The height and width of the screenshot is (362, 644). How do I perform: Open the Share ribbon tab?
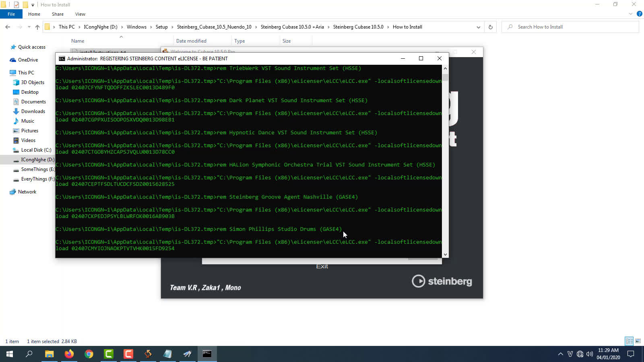[x=58, y=14]
